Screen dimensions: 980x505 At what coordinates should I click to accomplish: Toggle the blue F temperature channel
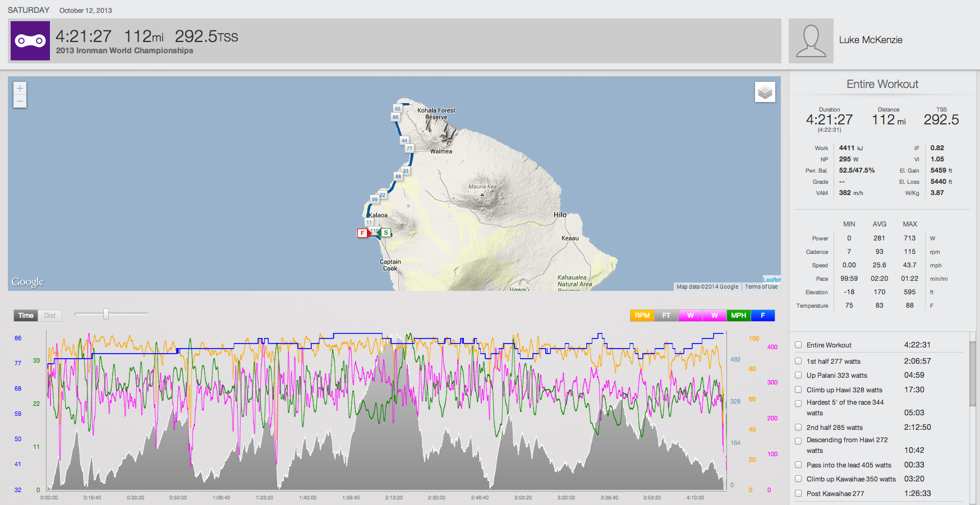pos(763,316)
